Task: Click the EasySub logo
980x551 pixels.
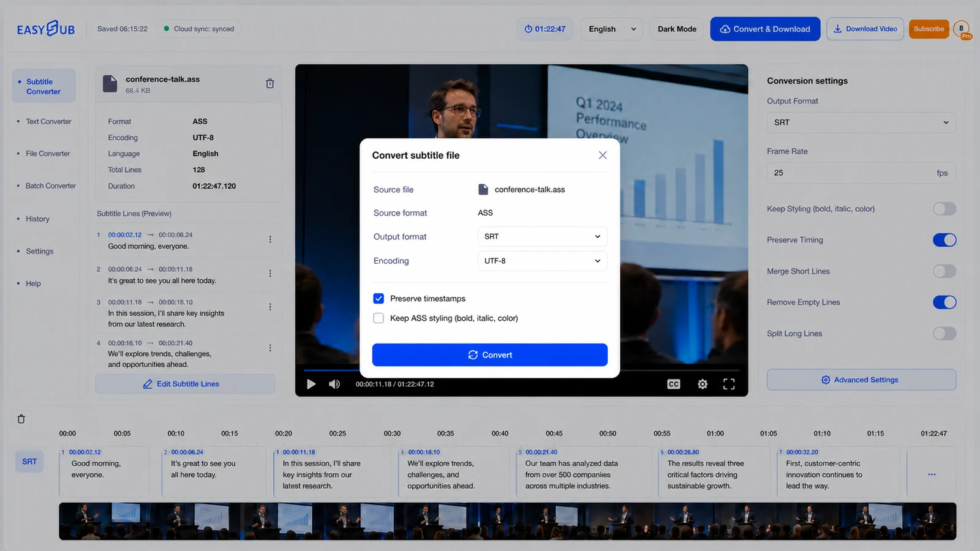Action: (46, 29)
